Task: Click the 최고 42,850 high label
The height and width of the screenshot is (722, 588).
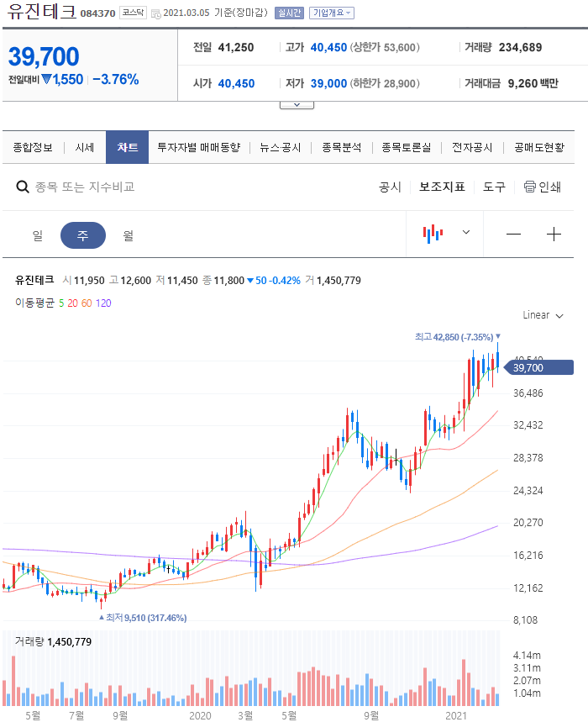Action: tap(457, 337)
